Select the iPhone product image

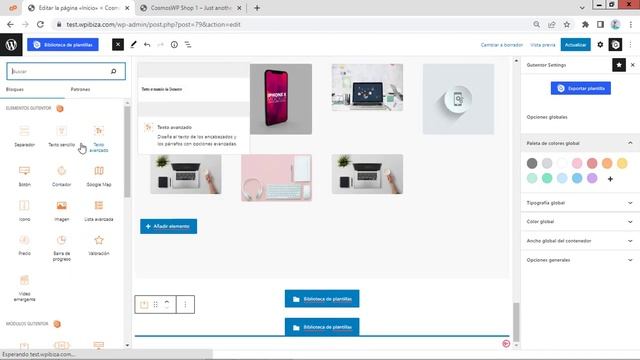click(x=281, y=99)
